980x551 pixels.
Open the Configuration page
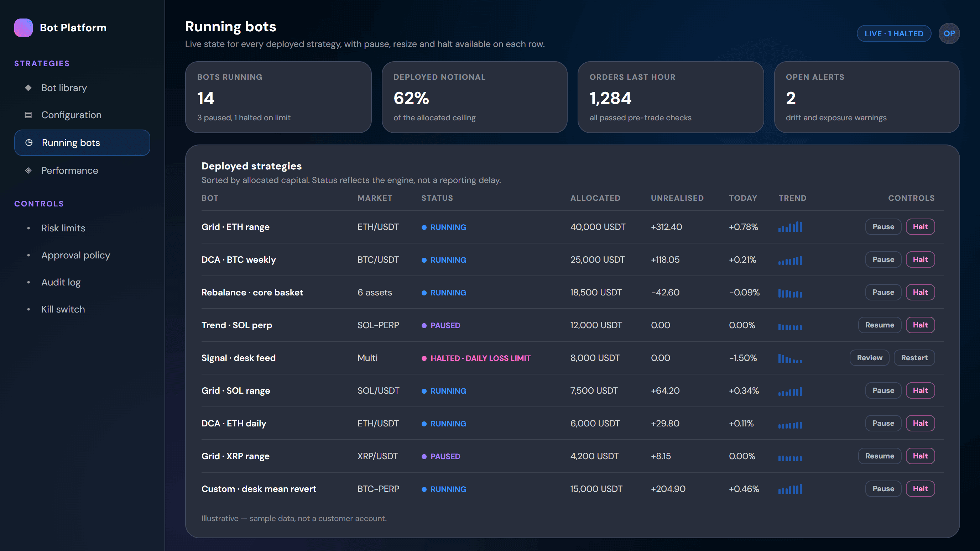pyautogui.click(x=82, y=115)
